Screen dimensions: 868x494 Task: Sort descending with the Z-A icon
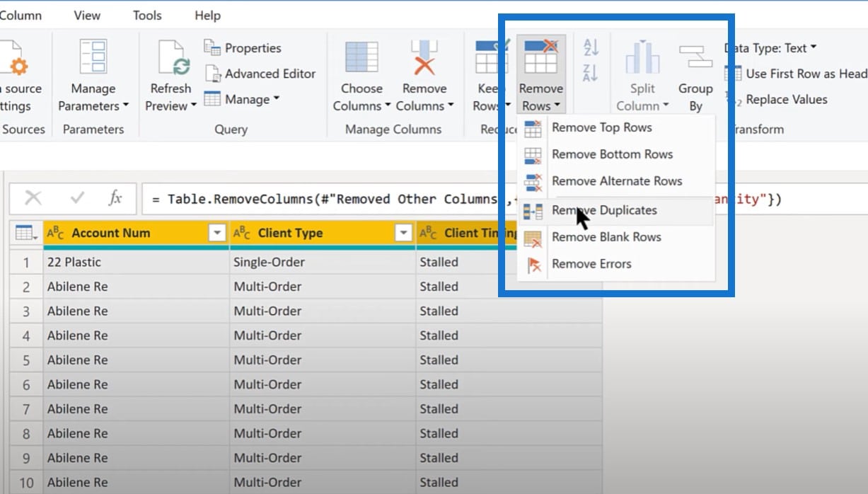[591, 73]
